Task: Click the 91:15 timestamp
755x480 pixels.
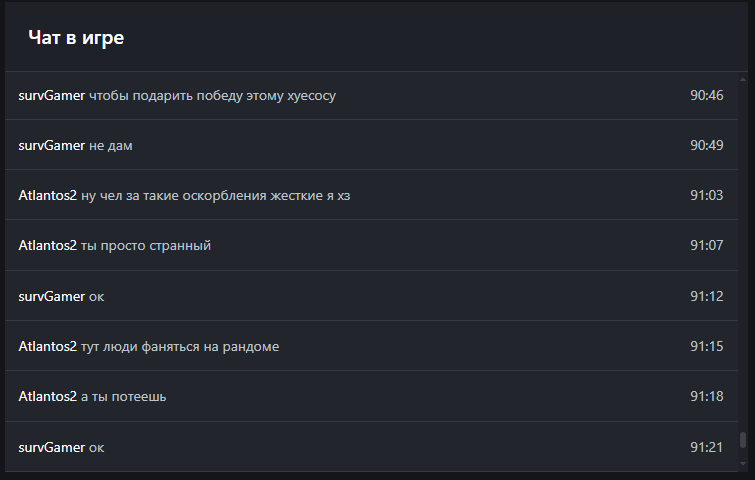Action: coord(706,347)
